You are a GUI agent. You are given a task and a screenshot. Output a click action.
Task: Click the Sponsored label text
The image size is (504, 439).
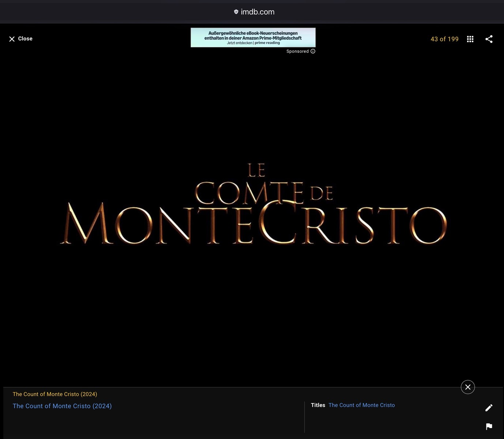[x=297, y=51]
